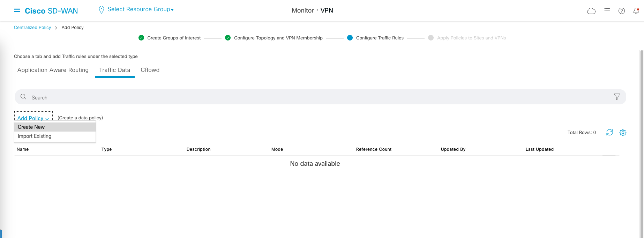Image resolution: width=644 pixels, height=238 pixels.
Task: Collapse the Add Policy dropdown
Action: 33,118
